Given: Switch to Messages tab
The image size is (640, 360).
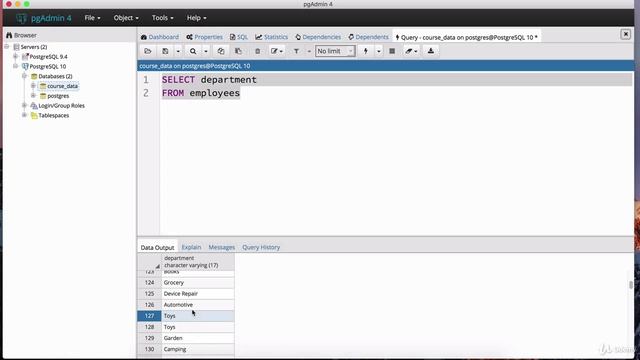Looking at the screenshot, I should point(222,247).
